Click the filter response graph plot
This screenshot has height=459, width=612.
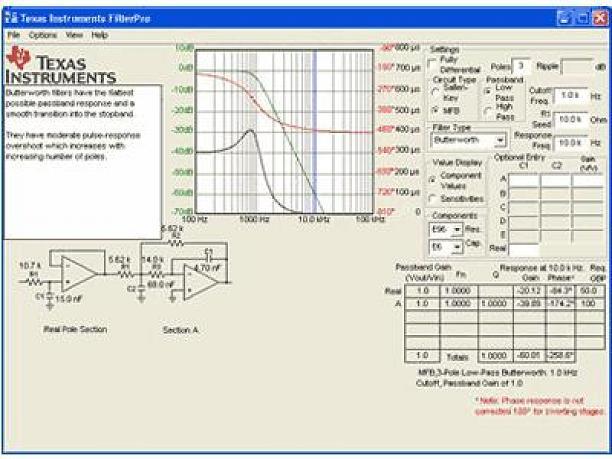pos(284,132)
